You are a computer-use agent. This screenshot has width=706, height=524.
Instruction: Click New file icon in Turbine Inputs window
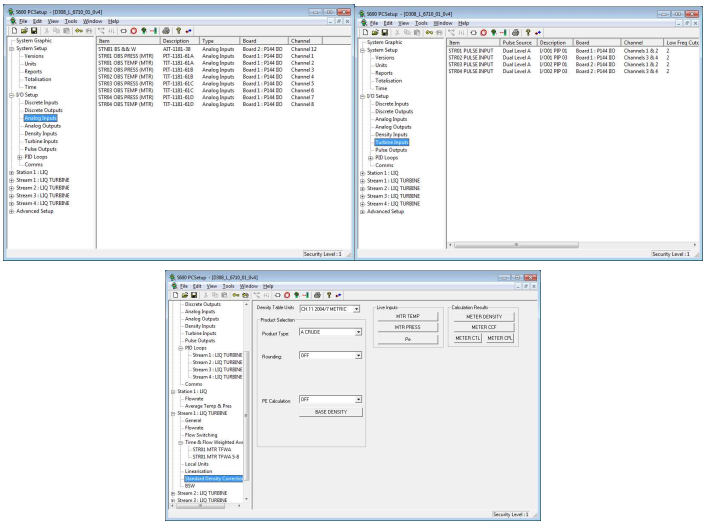365,32
